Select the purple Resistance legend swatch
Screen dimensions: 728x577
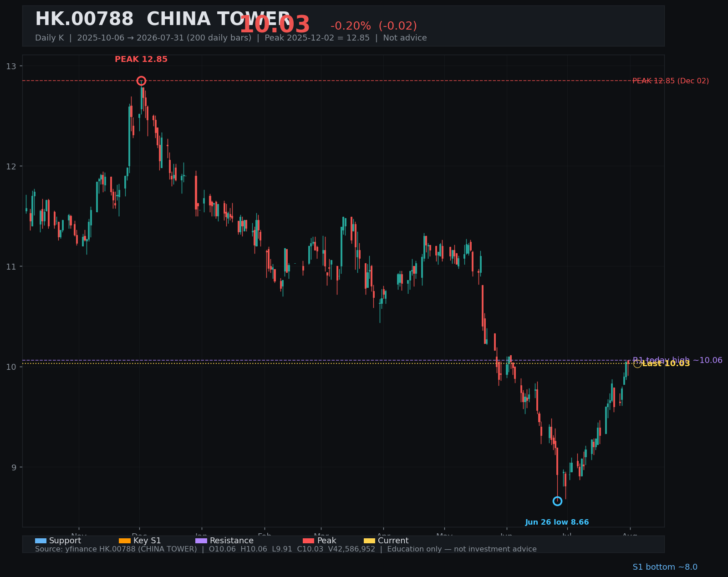[201, 541]
